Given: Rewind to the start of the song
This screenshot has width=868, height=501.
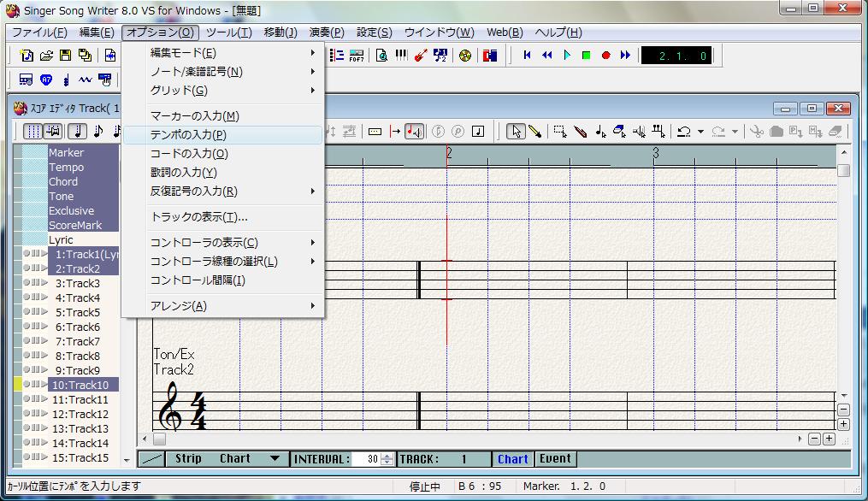Looking at the screenshot, I should point(527,55).
